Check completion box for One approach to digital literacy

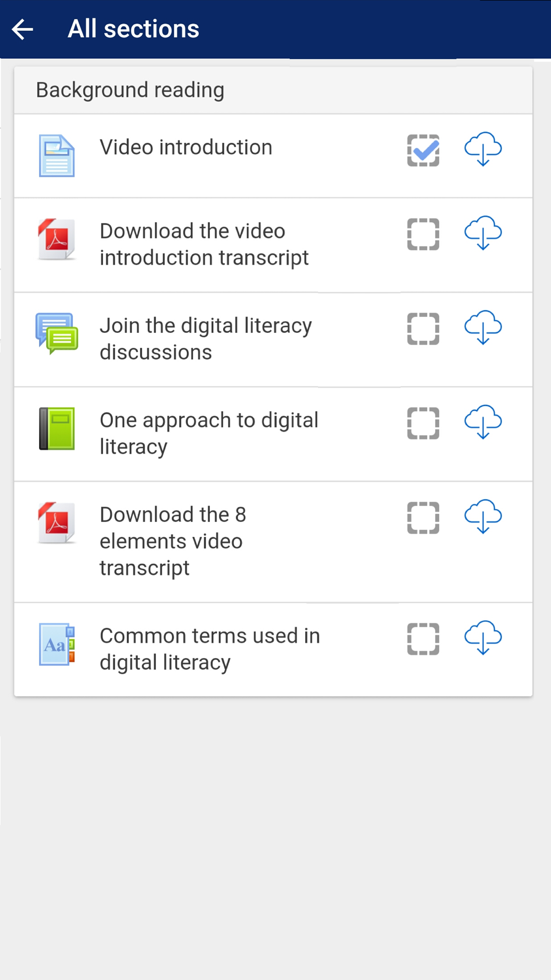[423, 423]
